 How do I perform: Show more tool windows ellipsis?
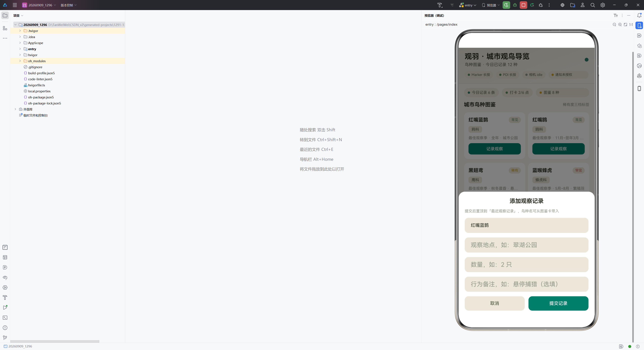coord(5,38)
